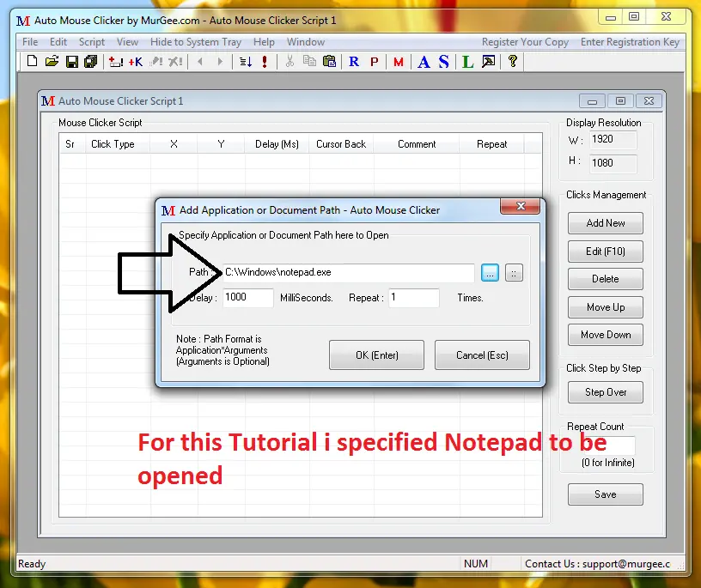Click the Path field containing C:\Windows\notepad.exe
The image size is (701, 588).
pyautogui.click(x=349, y=273)
